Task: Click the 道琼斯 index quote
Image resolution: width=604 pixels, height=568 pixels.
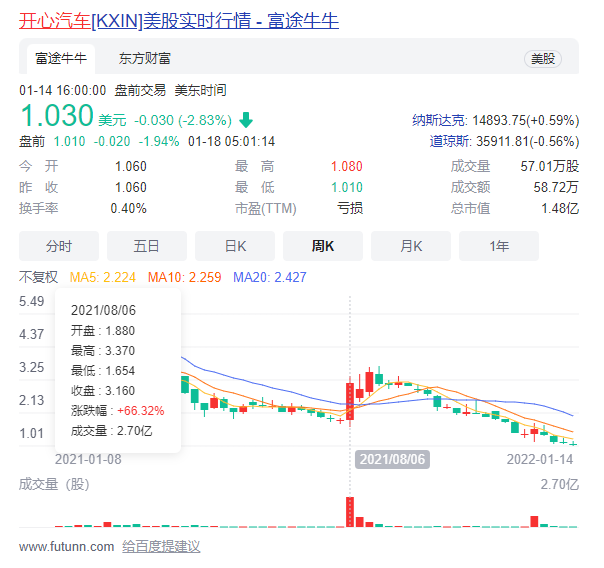Action: tap(504, 141)
